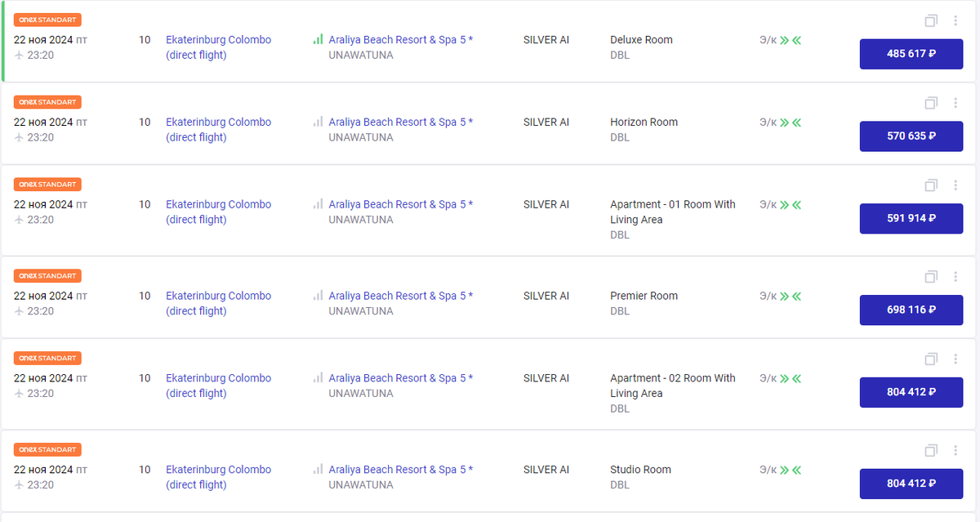The height and width of the screenshot is (522, 980).
Task: Open Ekaterinburg Colombo flight link in Horizon row
Action: point(219,130)
